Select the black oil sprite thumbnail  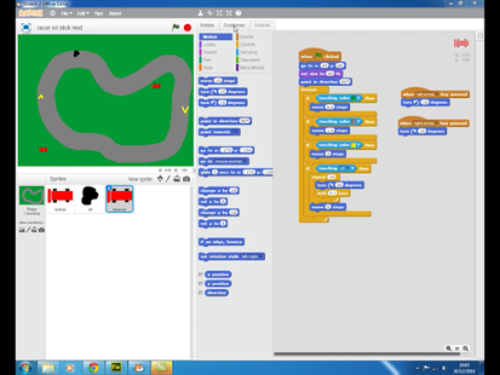click(90, 199)
